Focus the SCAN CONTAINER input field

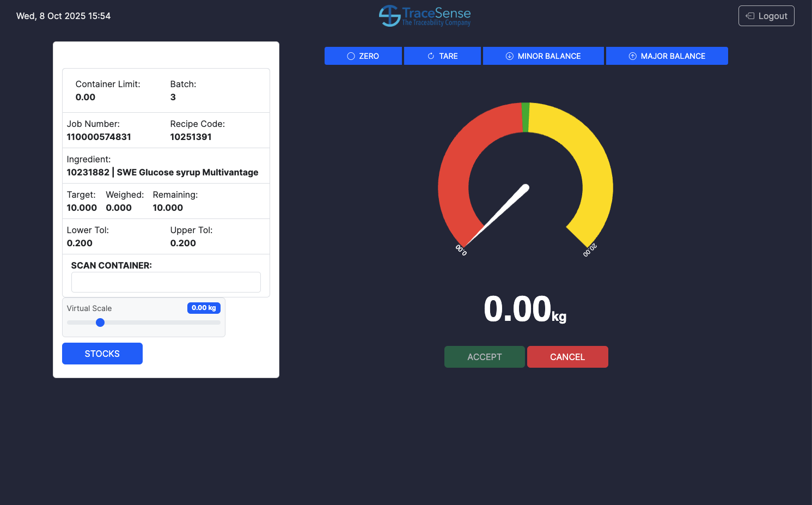coord(166,282)
